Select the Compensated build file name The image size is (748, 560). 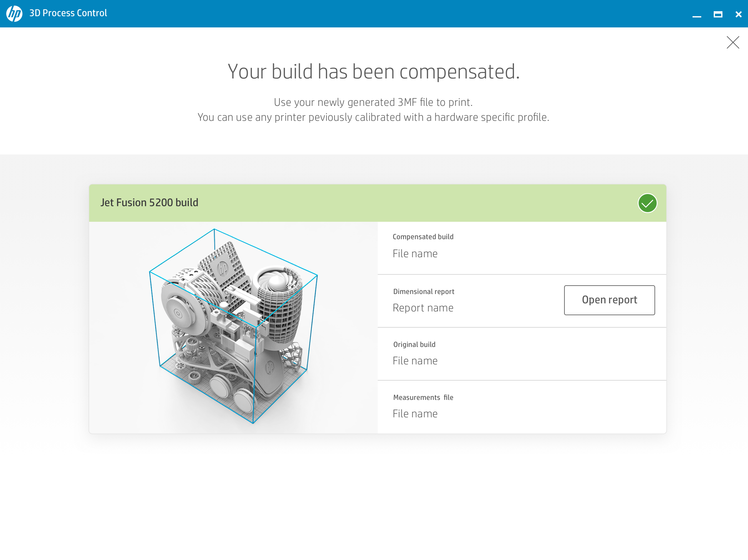(x=415, y=254)
